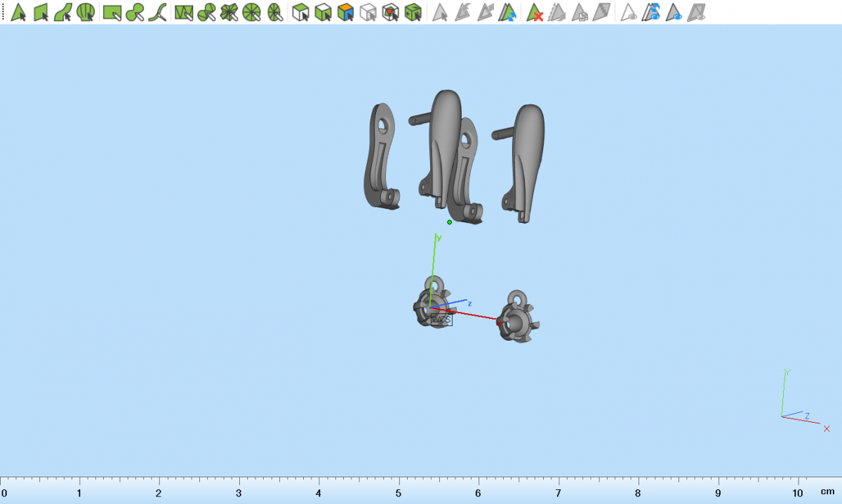Select the Mark Shell tool
This screenshot has width=842, height=504.
tap(86, 12)
